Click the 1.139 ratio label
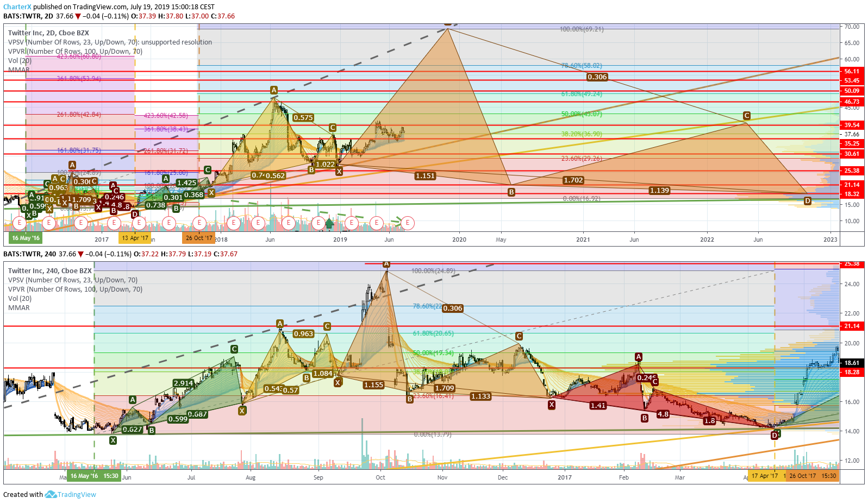This screenshot has height=504, width=868. pyautogui.click(x=659, y=190)
